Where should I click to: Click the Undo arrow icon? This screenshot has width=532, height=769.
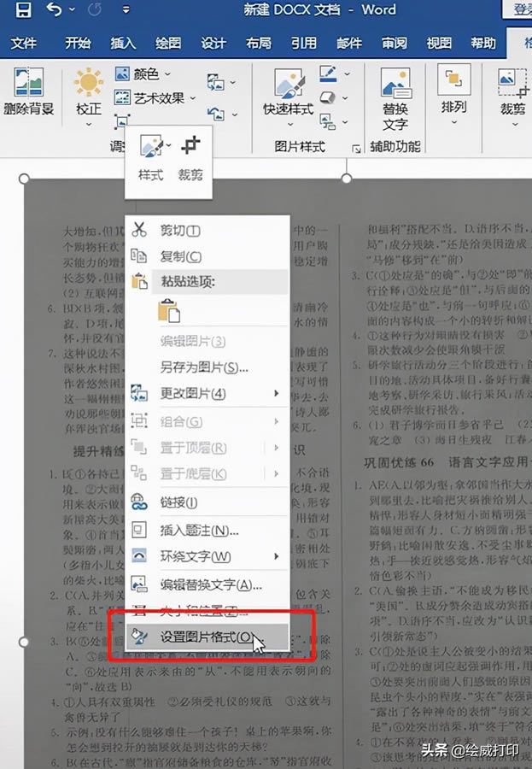pos(55,11)
